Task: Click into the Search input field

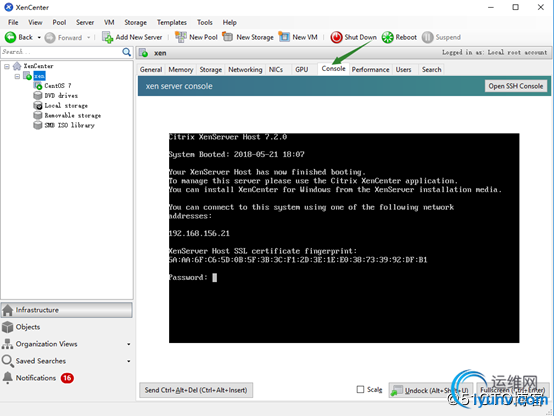Action: click(x=61, y=52)
